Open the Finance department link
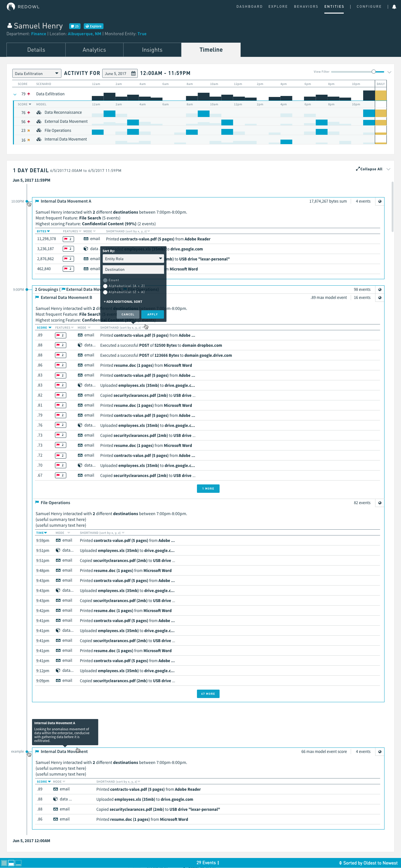Screen dimensions: 401x868 pos(38,34)
